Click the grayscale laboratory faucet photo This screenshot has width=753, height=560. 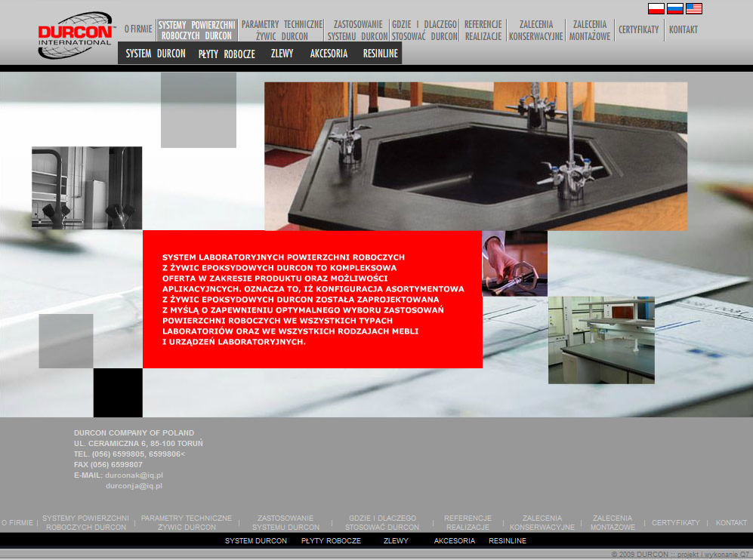[x=87, y=188]
